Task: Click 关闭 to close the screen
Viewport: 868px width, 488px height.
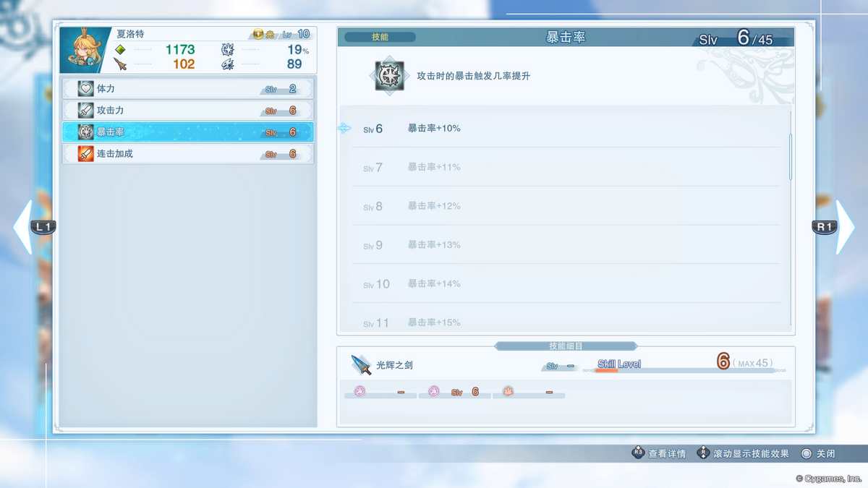Action: point(825,454)
